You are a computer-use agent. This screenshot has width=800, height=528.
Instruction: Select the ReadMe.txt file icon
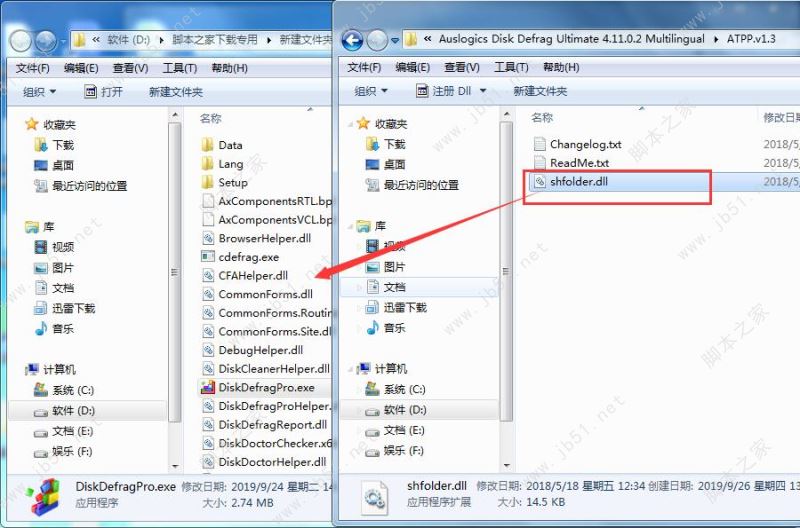[x=540, y=163]
